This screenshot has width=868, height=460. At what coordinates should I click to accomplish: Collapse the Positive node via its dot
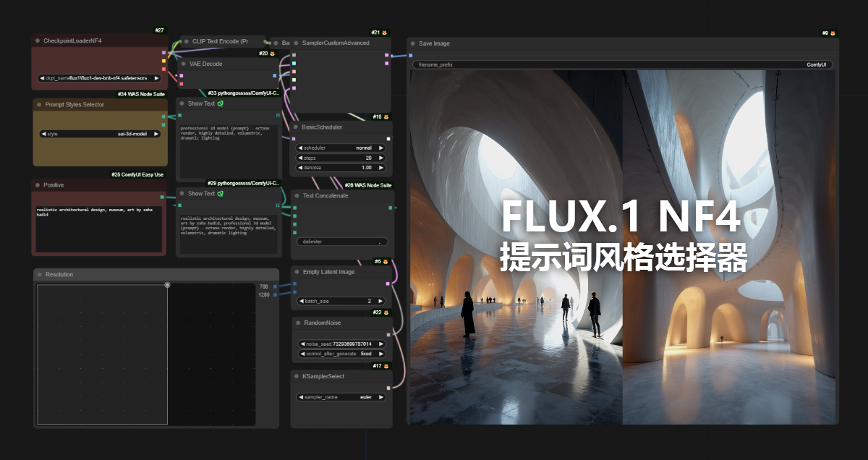pos(38,185)
